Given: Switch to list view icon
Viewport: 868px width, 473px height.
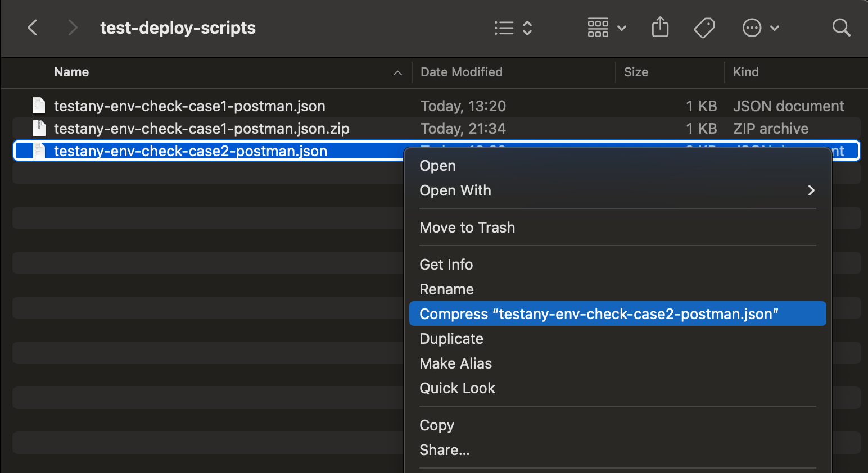Looking at the screenshot, I should click(x=504, y=28).
